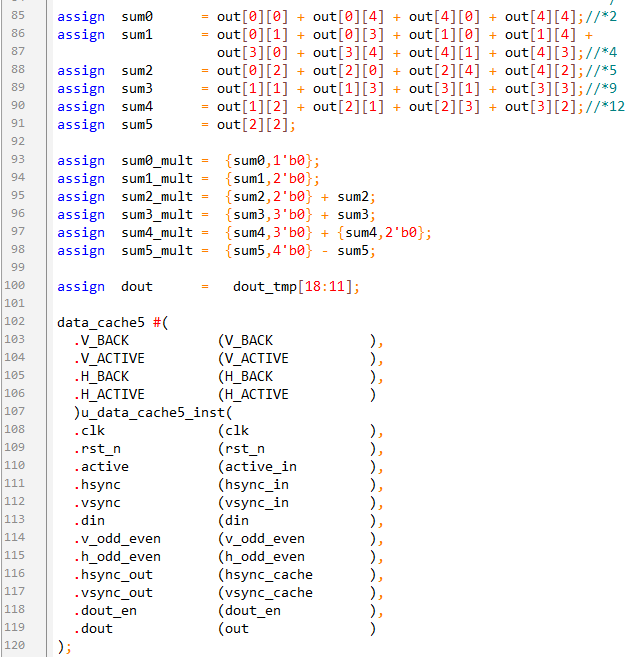Click the '.din' port on line 113

[89, 521]
